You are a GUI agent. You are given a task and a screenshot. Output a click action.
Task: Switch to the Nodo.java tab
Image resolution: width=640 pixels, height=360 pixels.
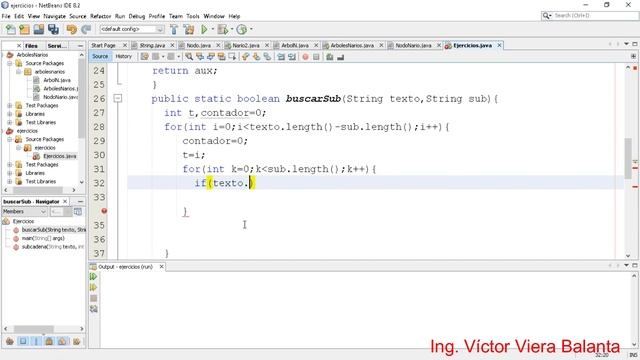[x=198, y=45]
